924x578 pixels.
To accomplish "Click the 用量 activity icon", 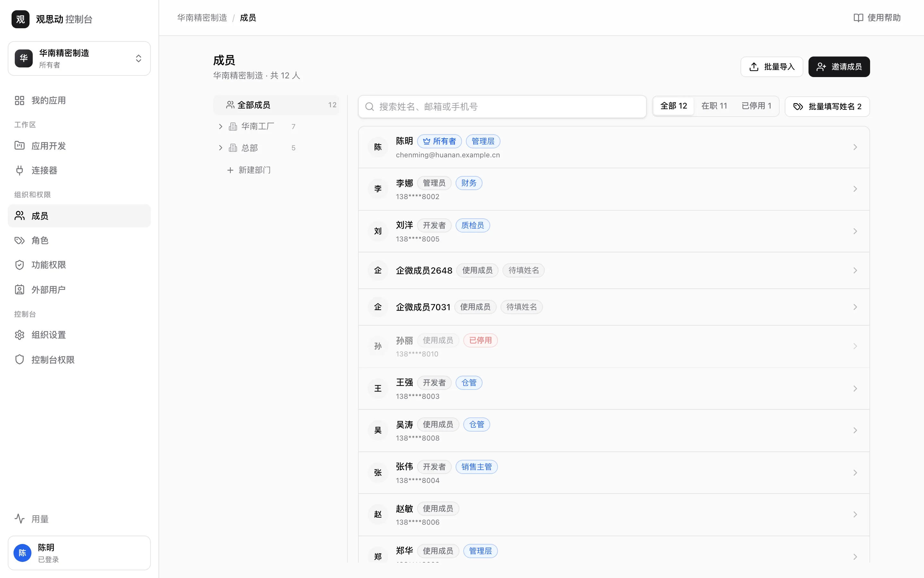I will pos(20,519).
